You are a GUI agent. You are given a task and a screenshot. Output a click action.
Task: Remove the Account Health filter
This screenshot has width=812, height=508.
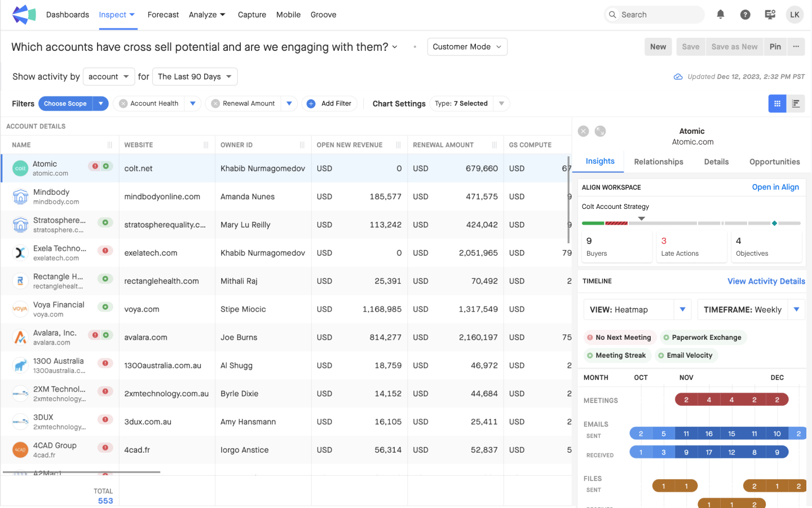pos(123,104)
